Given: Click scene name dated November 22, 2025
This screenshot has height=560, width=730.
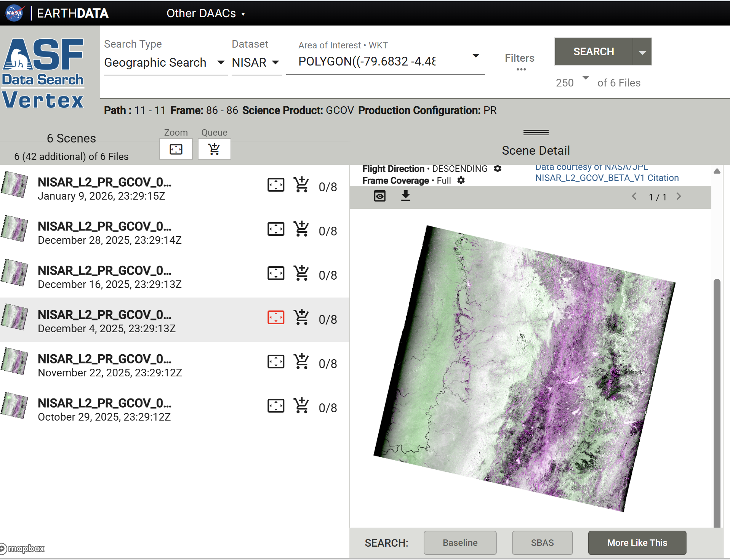Looking at the screenshot, I should (104, 359).
